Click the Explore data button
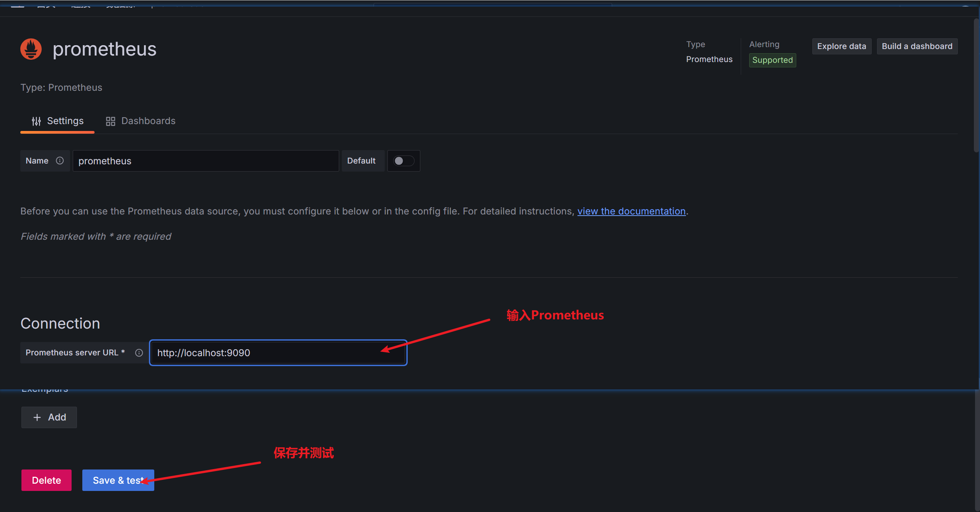Viewport: 980px width, 512px height. tap(841, 46)
